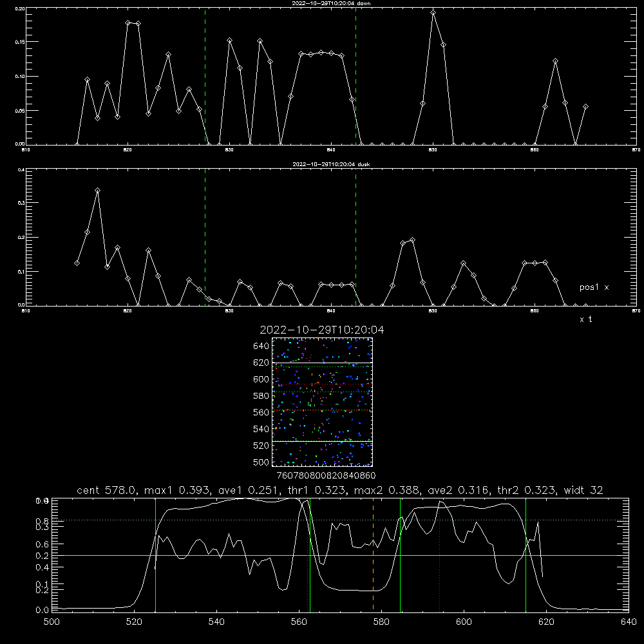Click the tallest peak marker in the dusk plot

(x=97, y=190)
